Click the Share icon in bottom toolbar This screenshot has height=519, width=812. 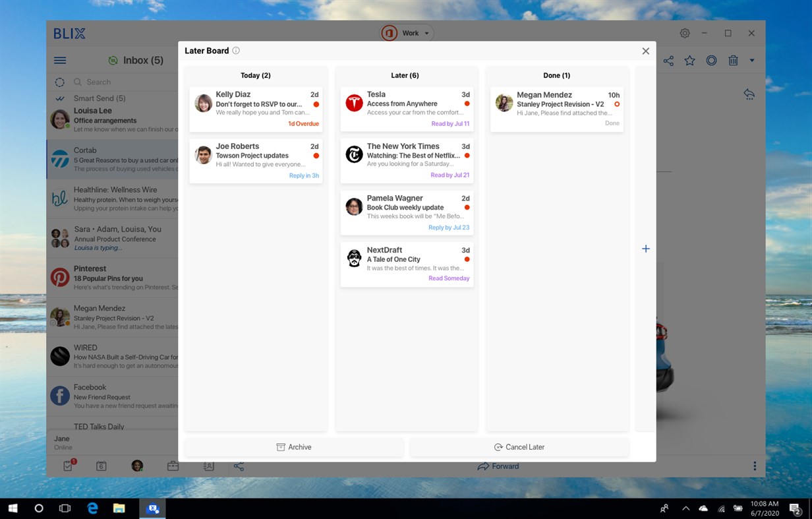pyautogui.click(x=239, y=466)
